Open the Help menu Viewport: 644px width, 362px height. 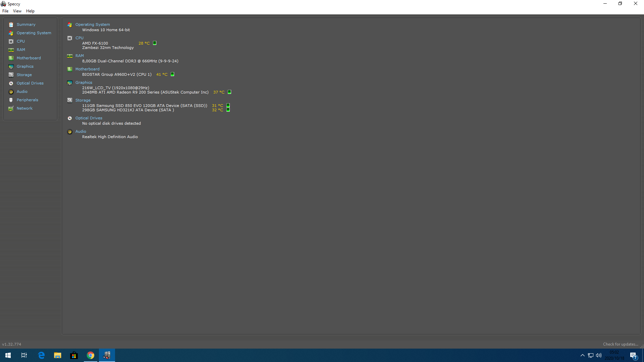pos(30,11)
